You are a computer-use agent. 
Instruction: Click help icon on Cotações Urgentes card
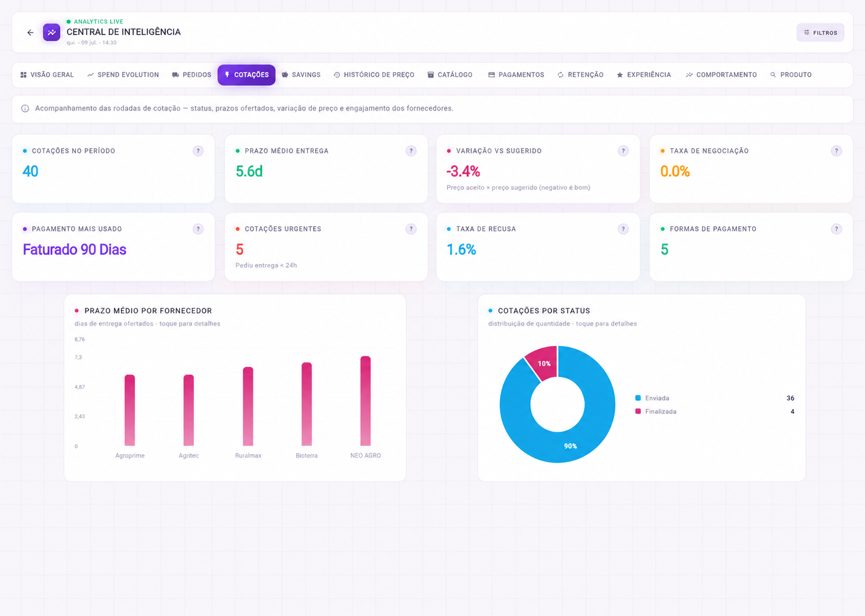point(411,229)
